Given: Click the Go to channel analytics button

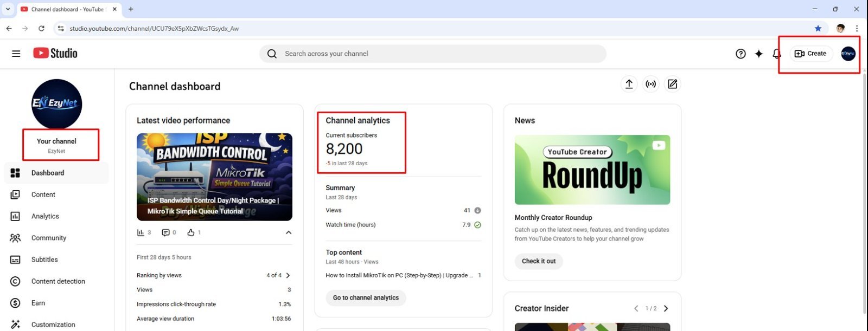Looking at the screenshot, I should [x=366, y=297].
